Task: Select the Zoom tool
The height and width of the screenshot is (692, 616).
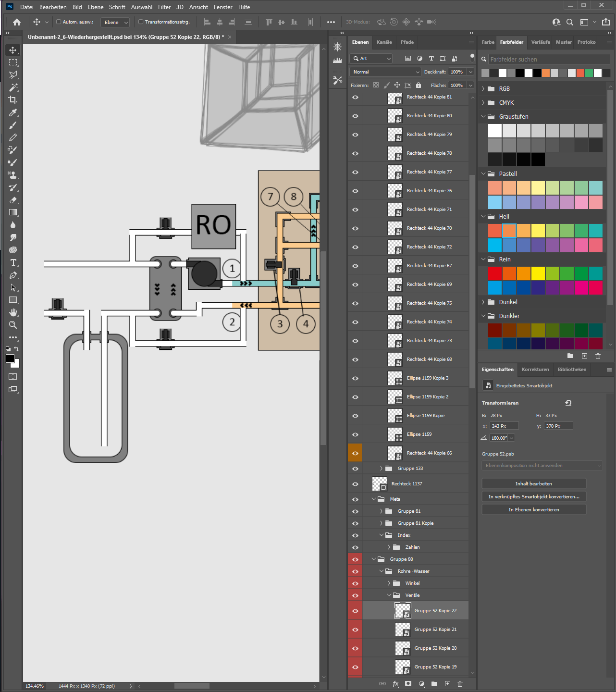Action: pos(13,325)
